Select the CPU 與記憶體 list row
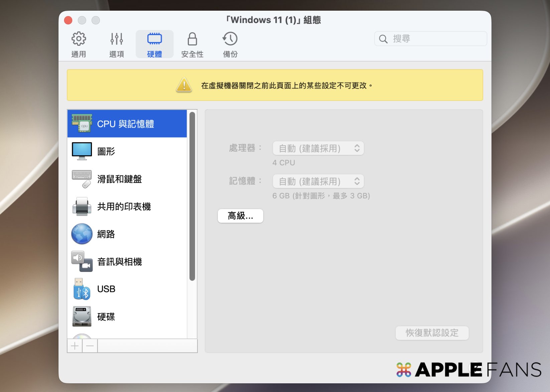 tap(127, 124)
